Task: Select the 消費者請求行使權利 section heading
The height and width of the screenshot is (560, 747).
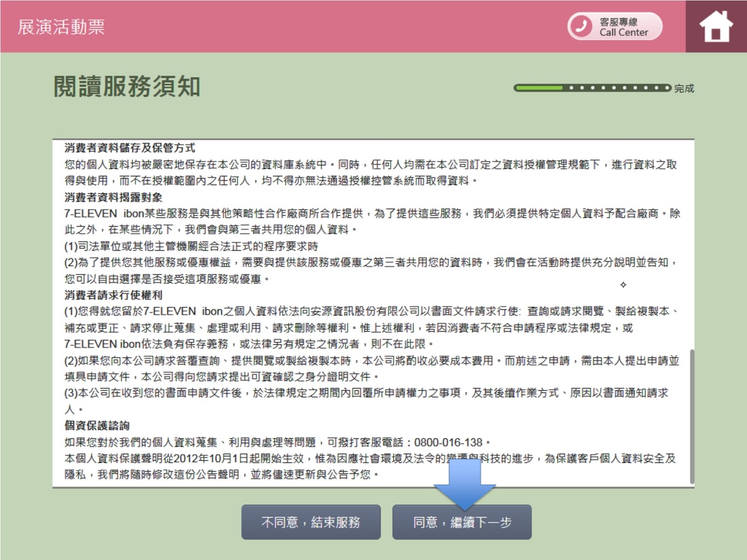Action: [113, 295]
